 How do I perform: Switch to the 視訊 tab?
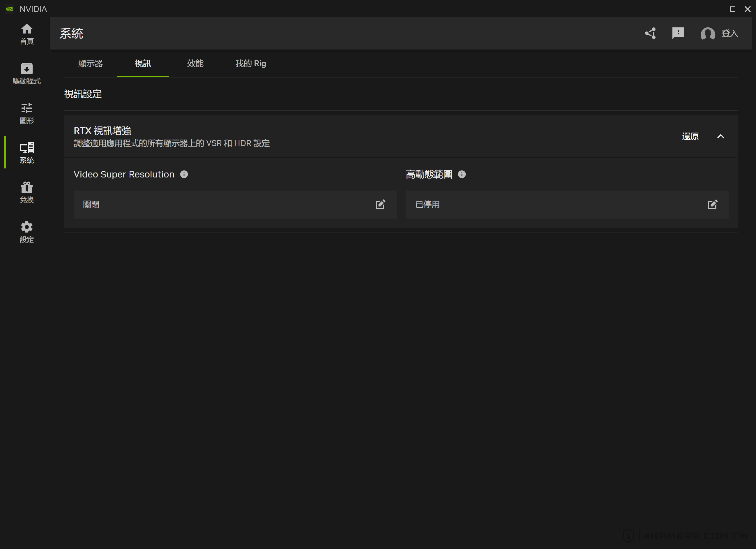pyautogui.click(x=143, y=63)
